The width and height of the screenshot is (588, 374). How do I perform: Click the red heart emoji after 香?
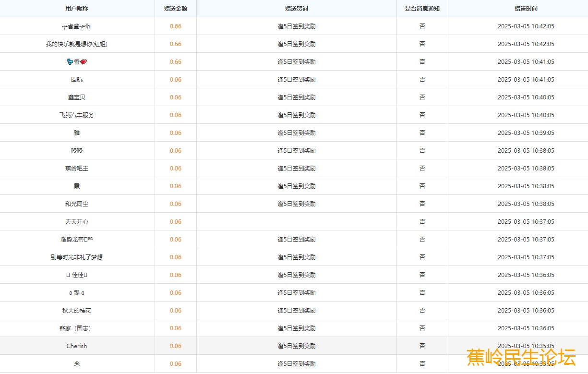tap(84, 62)
